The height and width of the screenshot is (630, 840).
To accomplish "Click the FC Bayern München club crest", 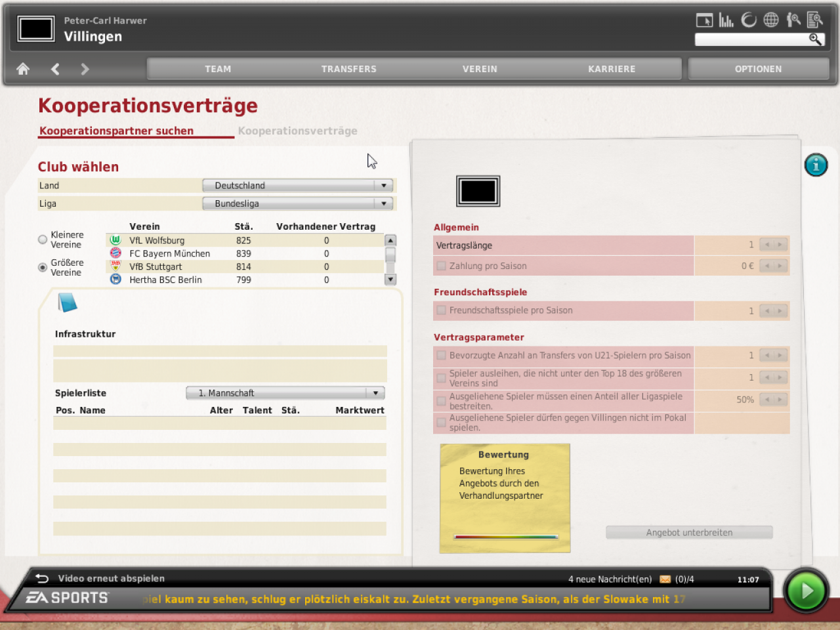I will click(x=115, y=253).
